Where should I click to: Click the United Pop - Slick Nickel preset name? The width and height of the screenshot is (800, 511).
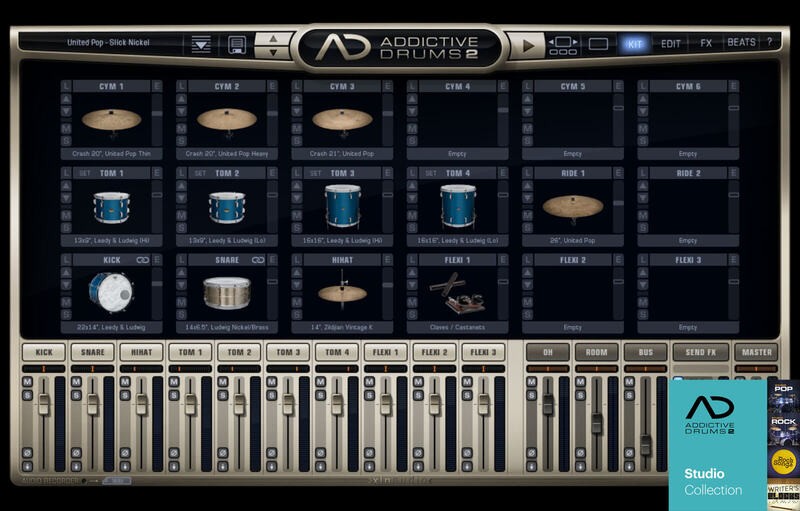(108, 42)
